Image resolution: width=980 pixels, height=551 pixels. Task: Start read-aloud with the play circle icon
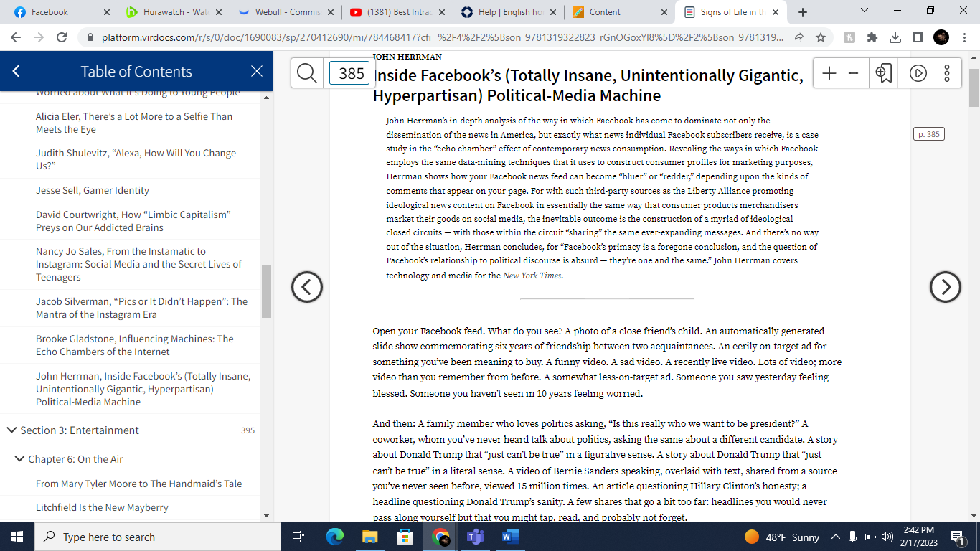pyautogui.click(x=918, y=73)
